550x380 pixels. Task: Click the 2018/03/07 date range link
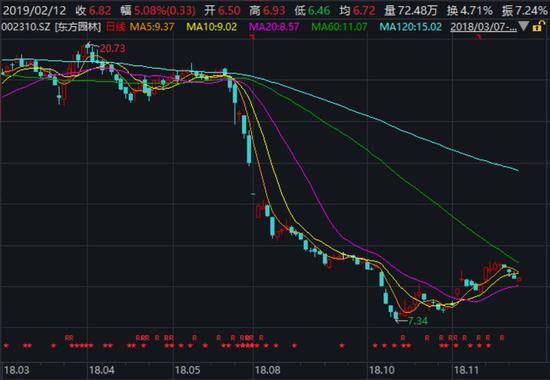click(483, 27)
